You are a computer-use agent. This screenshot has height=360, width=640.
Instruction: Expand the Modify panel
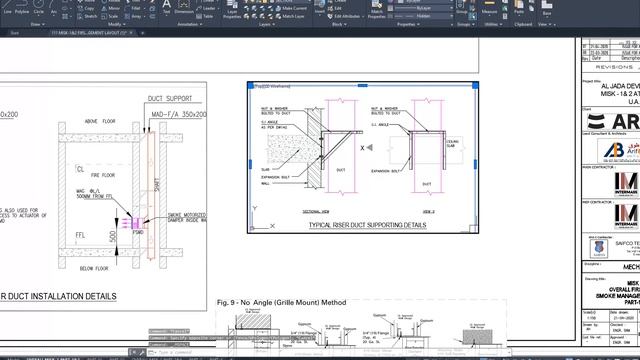tap(116, 24)
